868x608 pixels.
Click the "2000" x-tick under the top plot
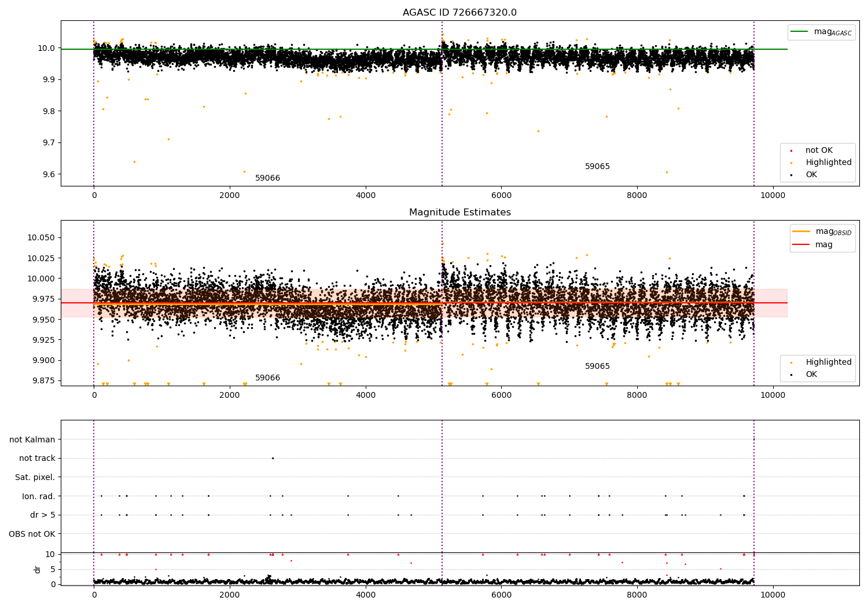(230, 195)
